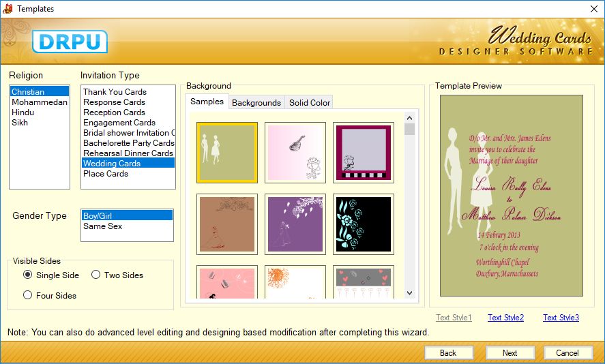This screenshot has width=605, height=364.
Task: Pick the maroon framed grey sample
Action: (x=364, y=153)
